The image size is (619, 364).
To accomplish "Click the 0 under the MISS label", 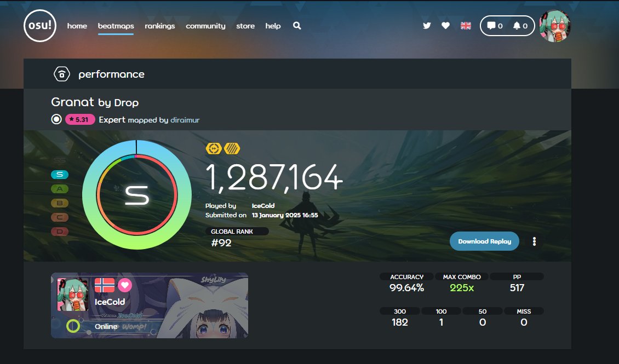I will pyautogui.click(x=524, y=322).
